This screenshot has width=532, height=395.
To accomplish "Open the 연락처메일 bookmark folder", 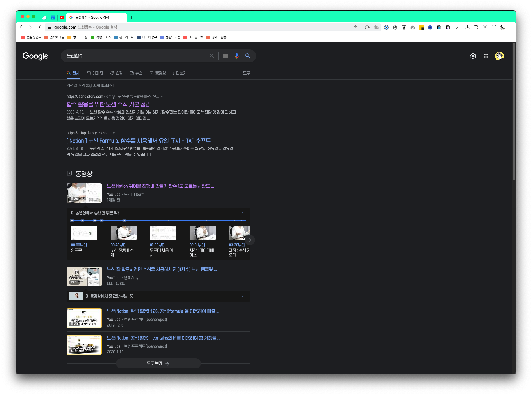I will (54, 37).
